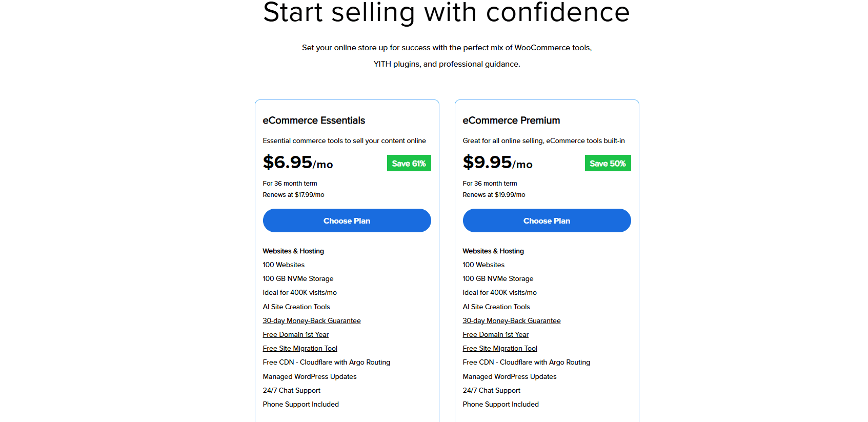The image size is (868, 422).
Task: Click the Save 50% badge
Action: tap(608, 163)
